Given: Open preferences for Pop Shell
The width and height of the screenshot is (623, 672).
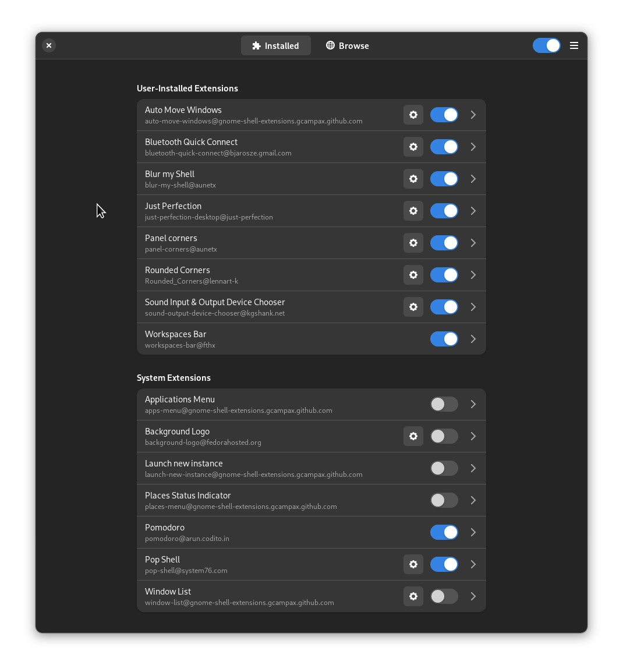Looking at the screenshot, I should coord(413,564).
